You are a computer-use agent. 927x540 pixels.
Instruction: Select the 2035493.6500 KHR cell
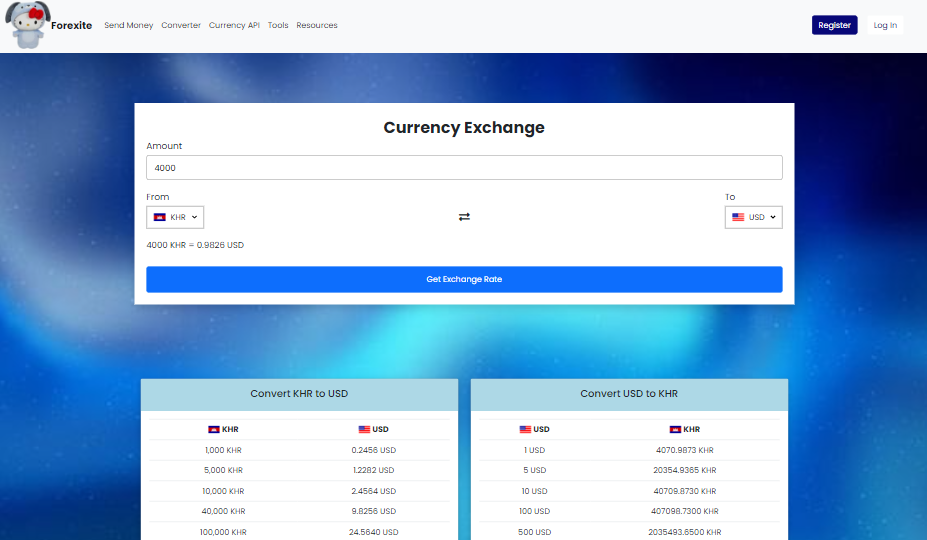tap(685, 532)
